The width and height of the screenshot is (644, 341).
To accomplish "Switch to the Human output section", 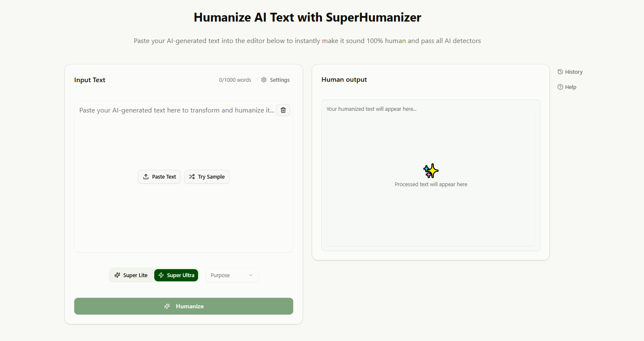I will 344,79.
